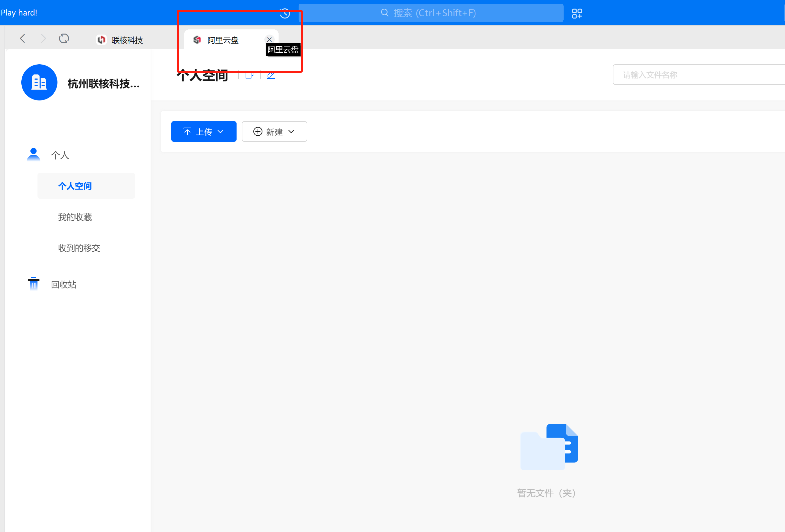Collapse the 个人 section in sidebar
Image resolution: width=785 pixels, height=532 pixels.
tap(60, 155)
